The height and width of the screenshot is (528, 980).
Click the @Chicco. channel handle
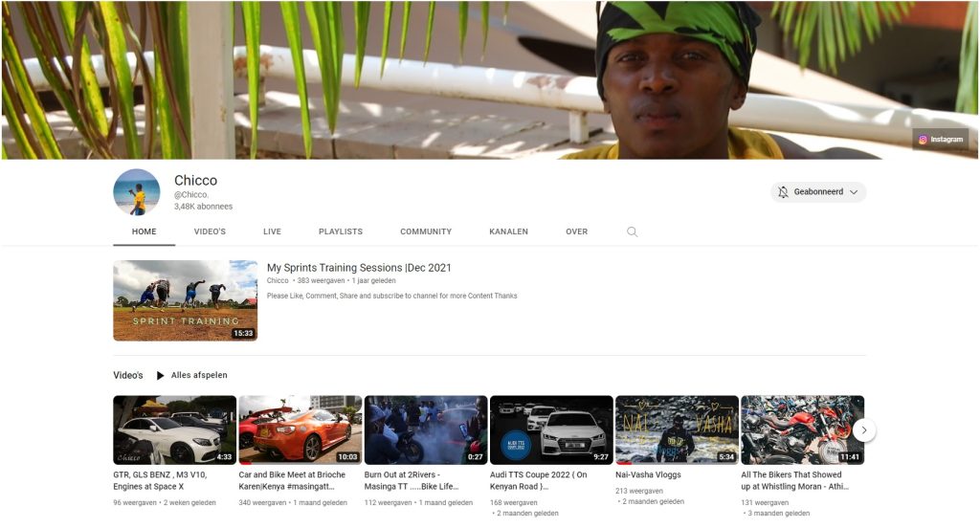pos(191,195)
